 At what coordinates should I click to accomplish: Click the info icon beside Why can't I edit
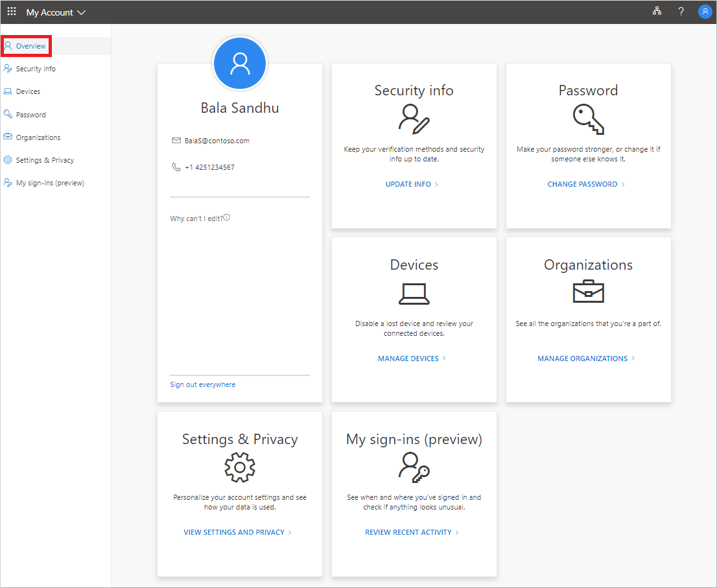227,218
